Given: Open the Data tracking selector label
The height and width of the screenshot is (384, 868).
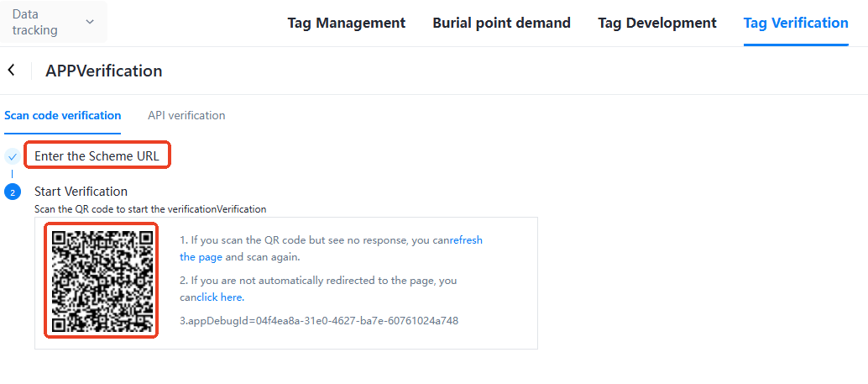Looking at the screenshot, I should point(35,23).
